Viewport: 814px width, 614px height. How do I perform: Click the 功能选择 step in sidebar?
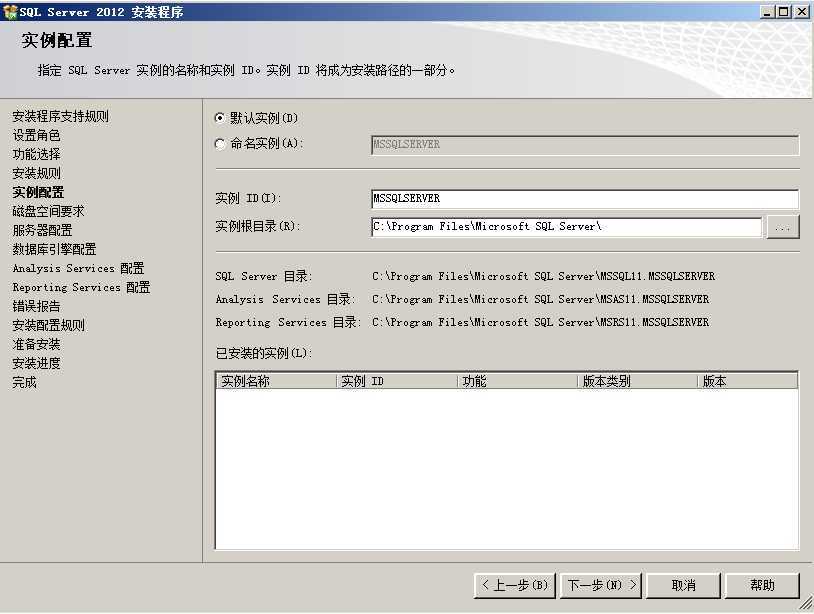point(36,154)
